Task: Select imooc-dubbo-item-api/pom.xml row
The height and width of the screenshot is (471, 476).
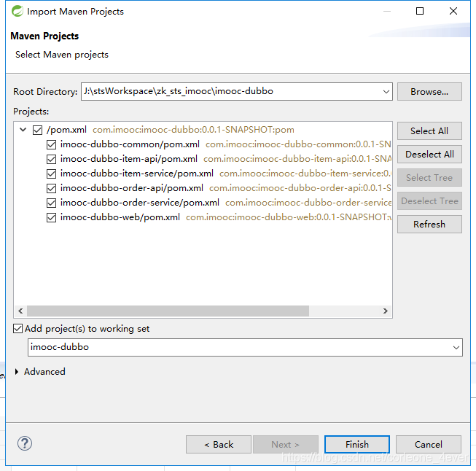Action: pyautogui.click(x=129, y=159)
